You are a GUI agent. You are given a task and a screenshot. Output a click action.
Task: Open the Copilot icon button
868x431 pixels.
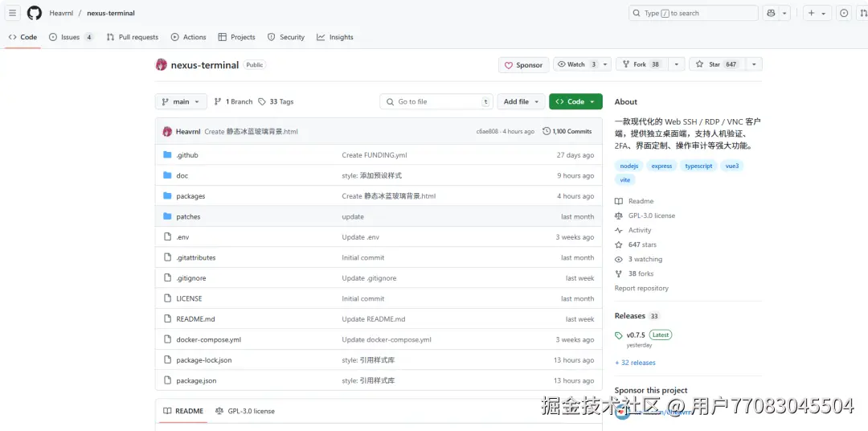771,14
